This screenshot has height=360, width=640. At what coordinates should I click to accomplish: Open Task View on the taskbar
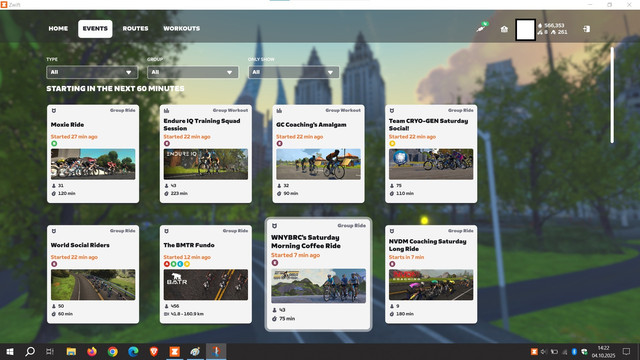50,351
